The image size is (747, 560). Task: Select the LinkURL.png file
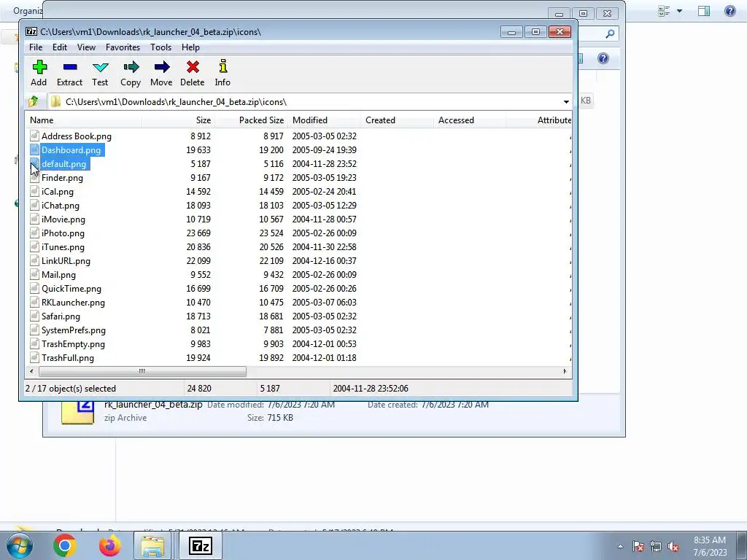click(x=66, y=261)
